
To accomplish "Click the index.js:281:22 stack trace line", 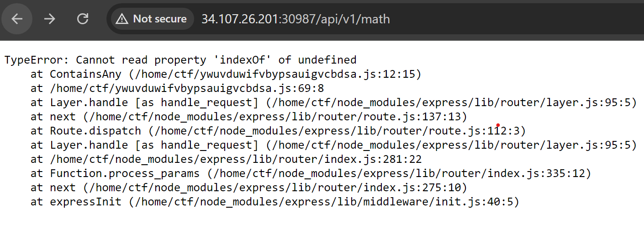I will [226, 159].
